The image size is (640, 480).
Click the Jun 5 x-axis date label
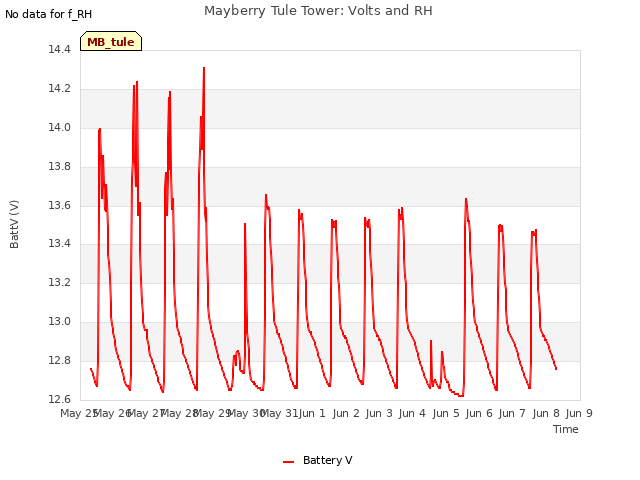(446, 413)
